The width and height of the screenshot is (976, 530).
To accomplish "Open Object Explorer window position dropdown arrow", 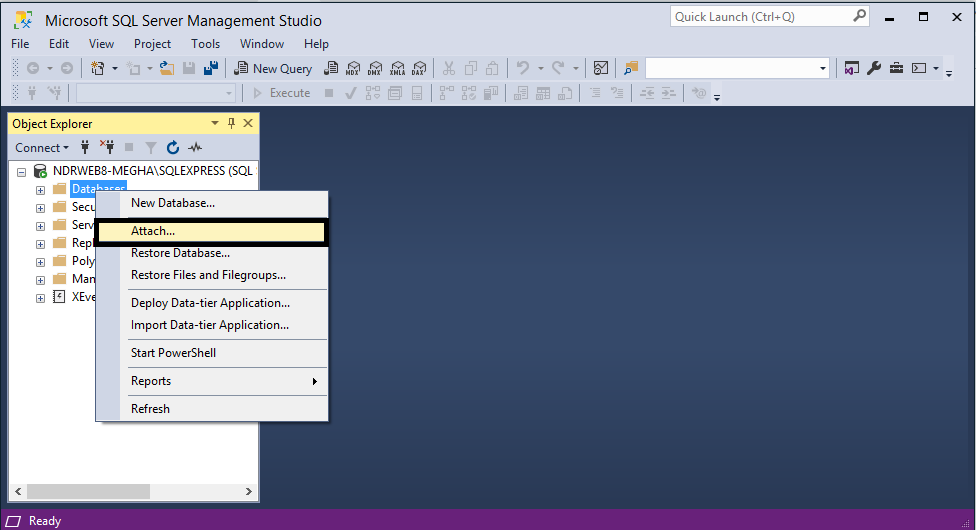I will point(215,123).
